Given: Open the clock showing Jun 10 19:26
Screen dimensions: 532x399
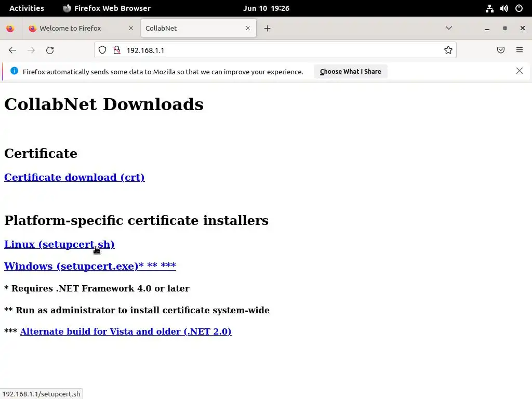Looking at the screenshot, I should 267,8.
